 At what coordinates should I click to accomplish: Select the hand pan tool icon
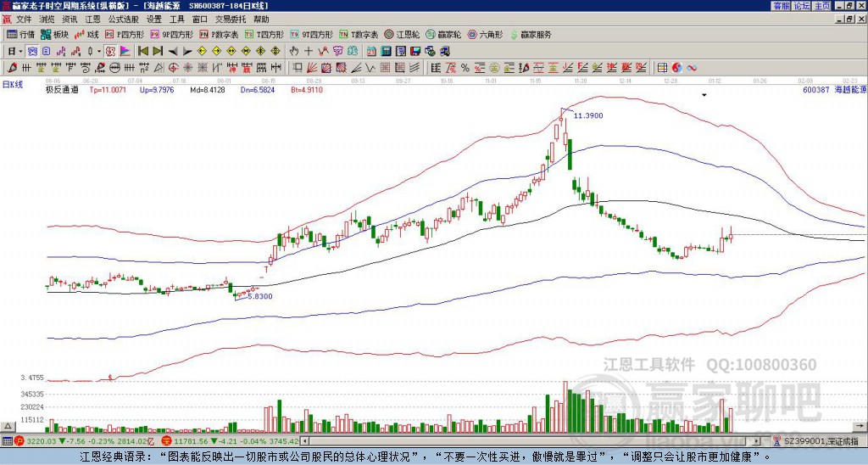[x=294, y=51]
